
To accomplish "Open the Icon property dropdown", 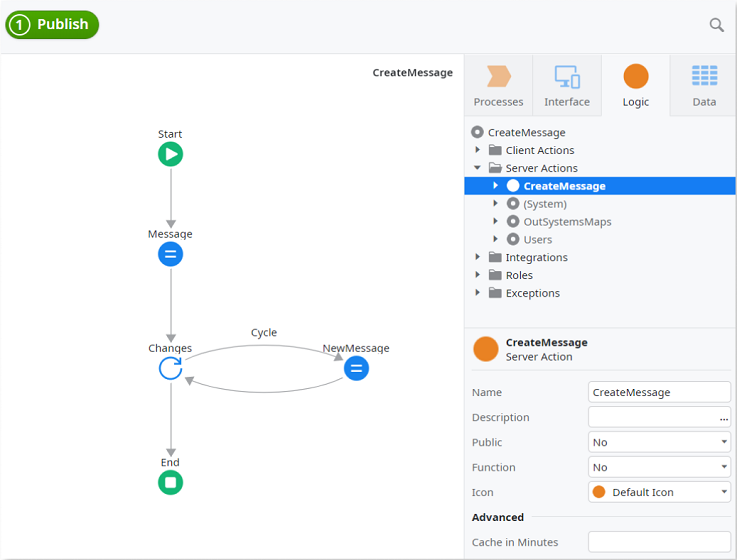I will tap(659, 492).
